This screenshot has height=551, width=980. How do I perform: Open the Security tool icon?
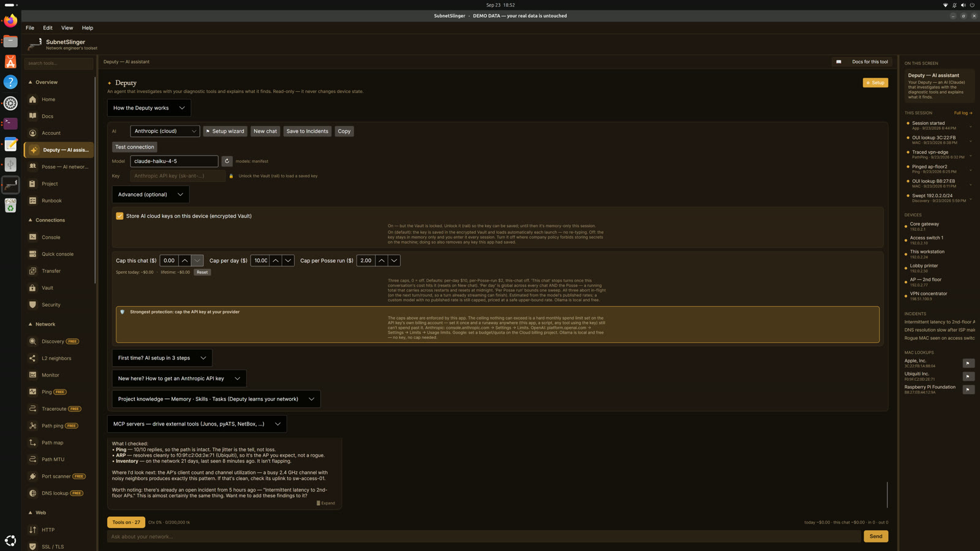tap(33, 305)
